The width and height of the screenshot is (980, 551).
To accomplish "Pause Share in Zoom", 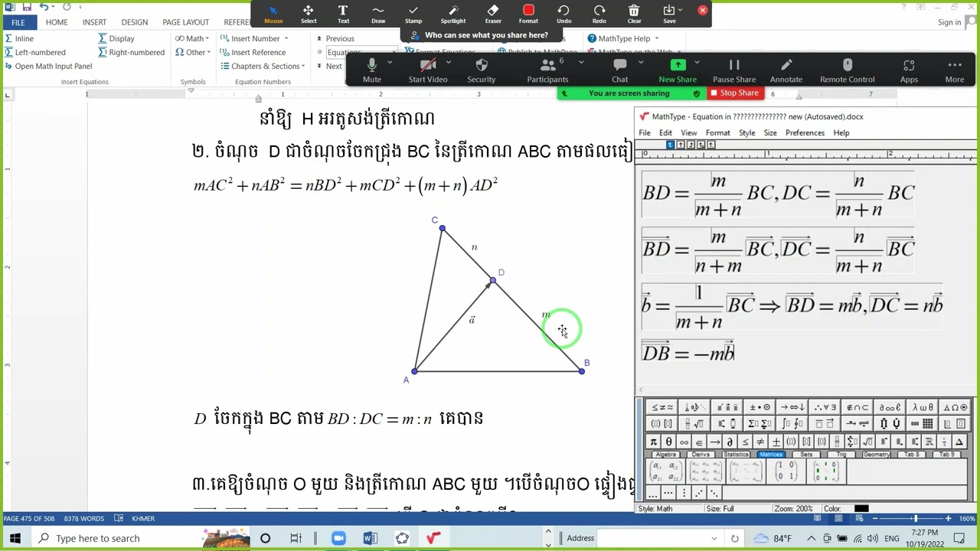I will click(x=734, y=70).
